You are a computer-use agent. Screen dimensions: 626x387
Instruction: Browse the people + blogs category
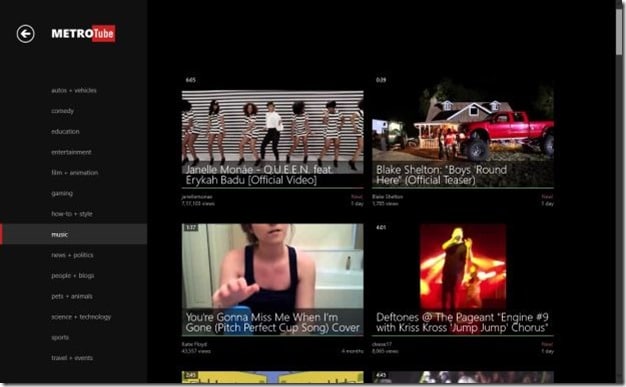pyautogui.click(x=73, y=276)
